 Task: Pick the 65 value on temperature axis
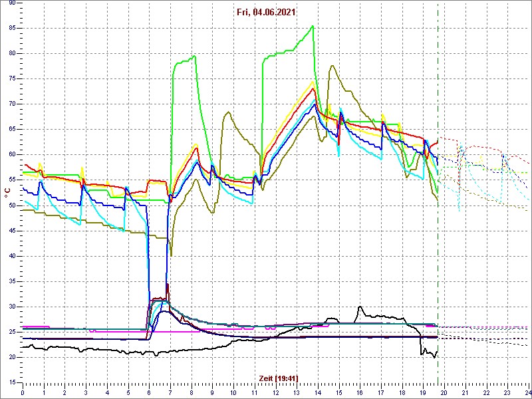tap(12, 130)
